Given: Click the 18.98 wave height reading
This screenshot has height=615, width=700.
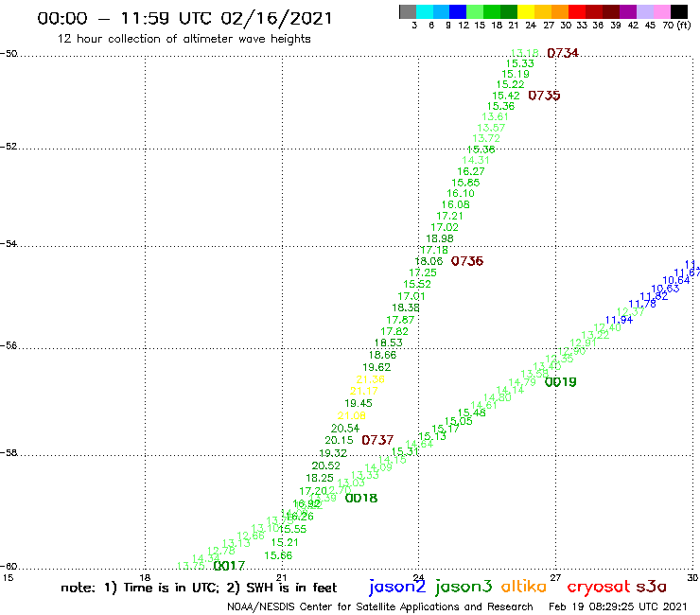Looking at the screenshot, I should pyautogui.click(x=440, y=239).
